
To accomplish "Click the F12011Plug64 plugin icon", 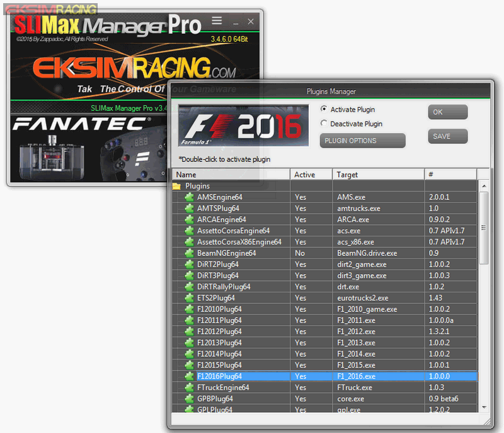I will point(190,320).
